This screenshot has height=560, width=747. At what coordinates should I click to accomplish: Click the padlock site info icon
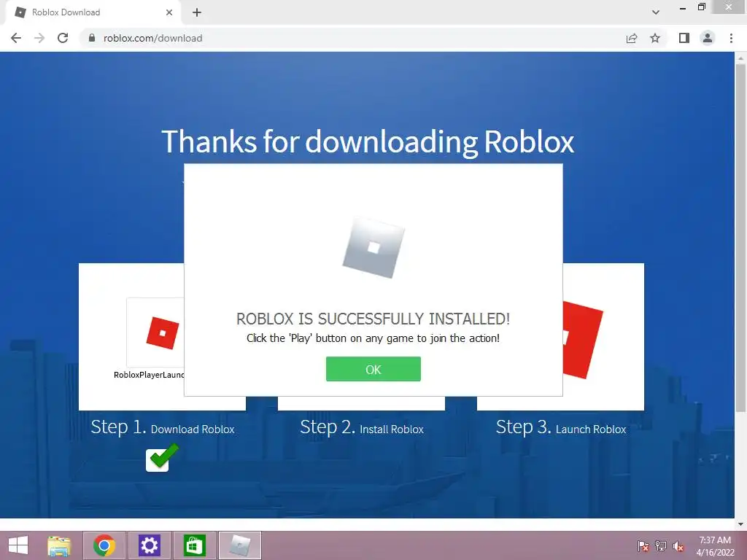[x=92, y=38]
